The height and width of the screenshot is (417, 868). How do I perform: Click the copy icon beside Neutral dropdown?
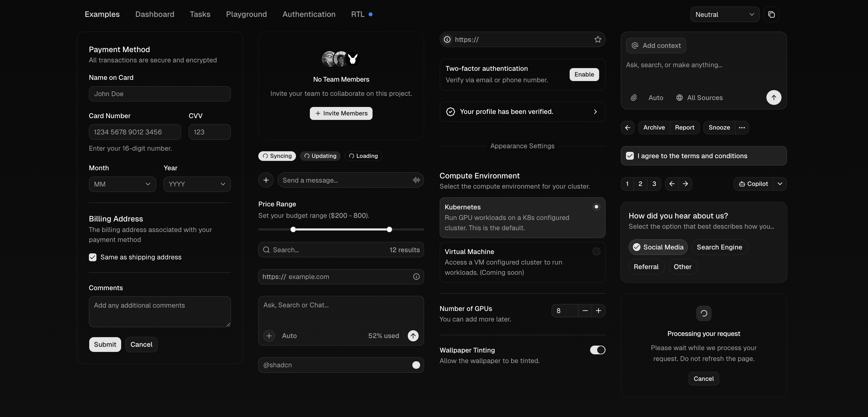point(771,14)
